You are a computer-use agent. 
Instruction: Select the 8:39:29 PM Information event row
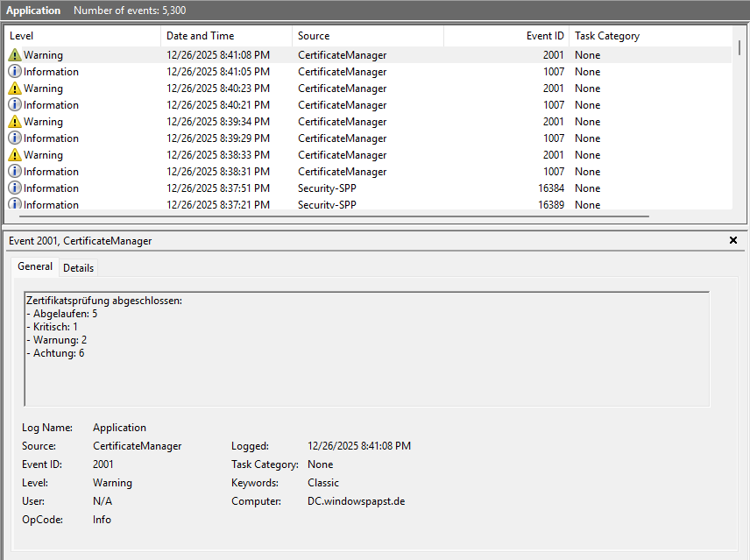click(x=263, y=138)
